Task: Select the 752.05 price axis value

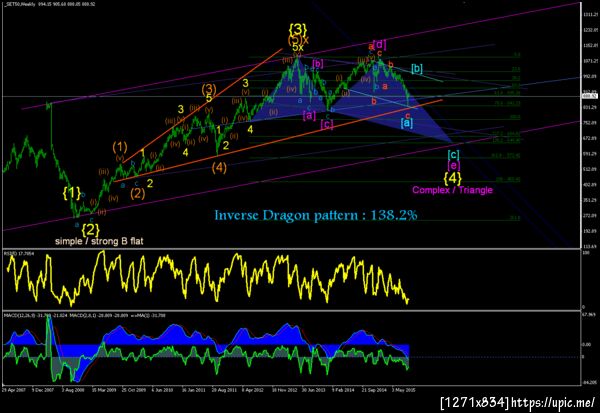Action: click(589, 123)
